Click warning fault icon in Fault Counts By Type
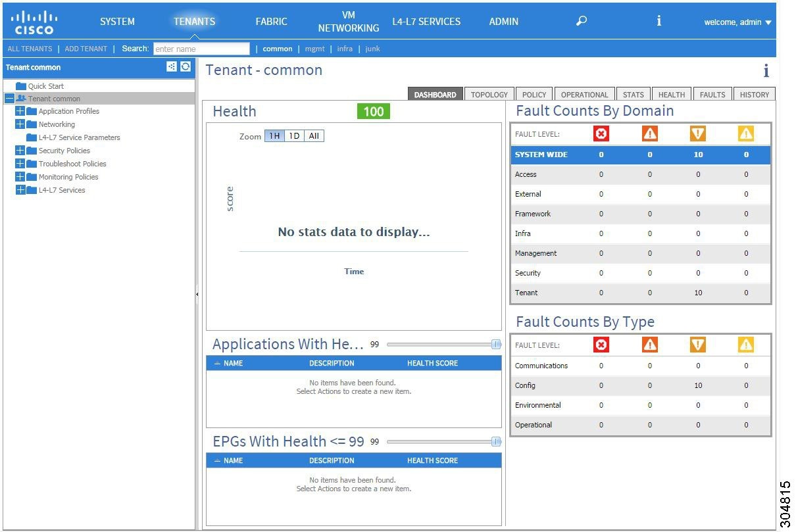The image size is (796, 532). point(746,345)
